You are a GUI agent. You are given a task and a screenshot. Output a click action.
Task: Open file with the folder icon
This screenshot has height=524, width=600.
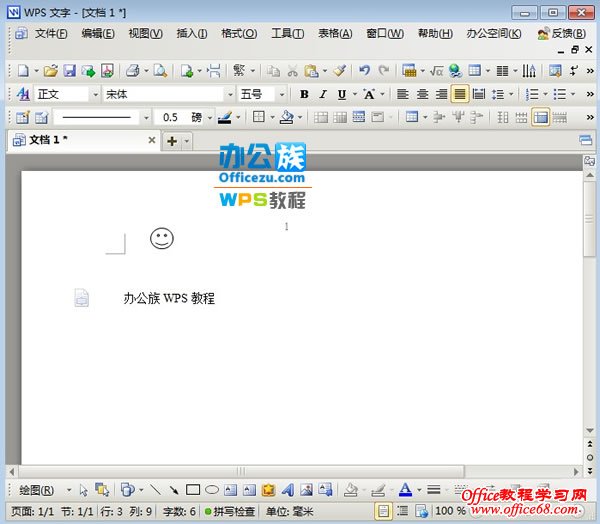coord(51,71)
